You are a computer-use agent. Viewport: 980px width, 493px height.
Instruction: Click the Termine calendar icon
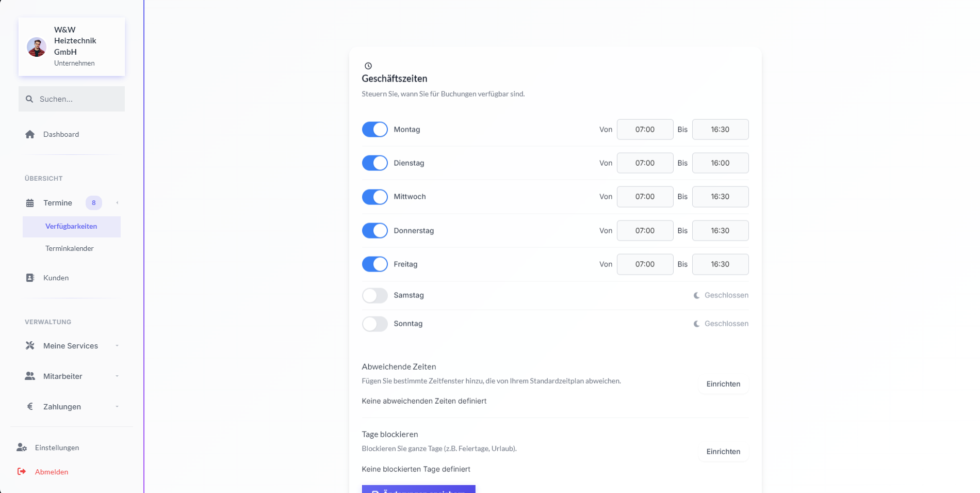(30, 203)
